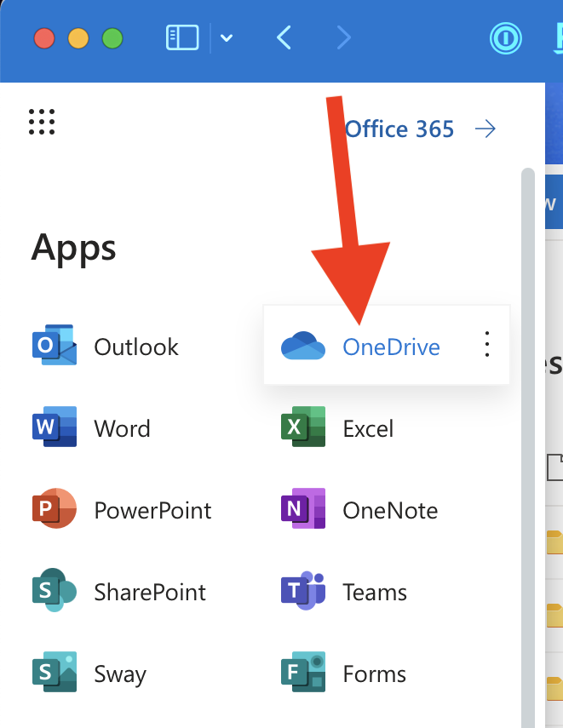Click the Office 365 arrow
The width and height of the screenshot is (563, 728).
click(485, 129)
